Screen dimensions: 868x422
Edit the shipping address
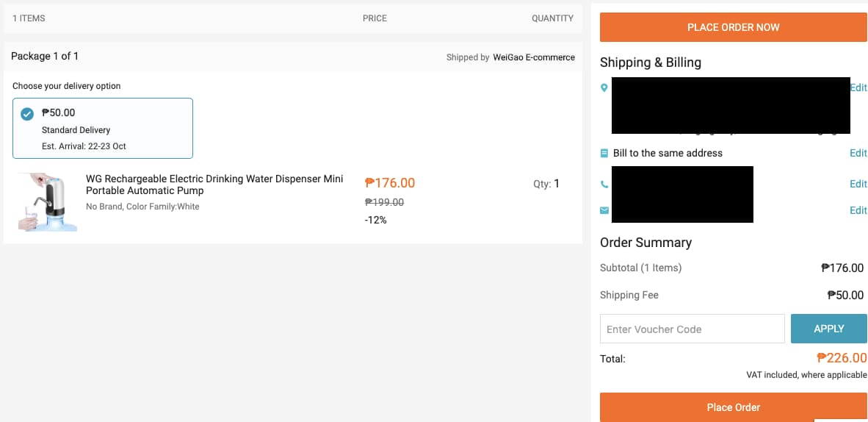point(858,87)
